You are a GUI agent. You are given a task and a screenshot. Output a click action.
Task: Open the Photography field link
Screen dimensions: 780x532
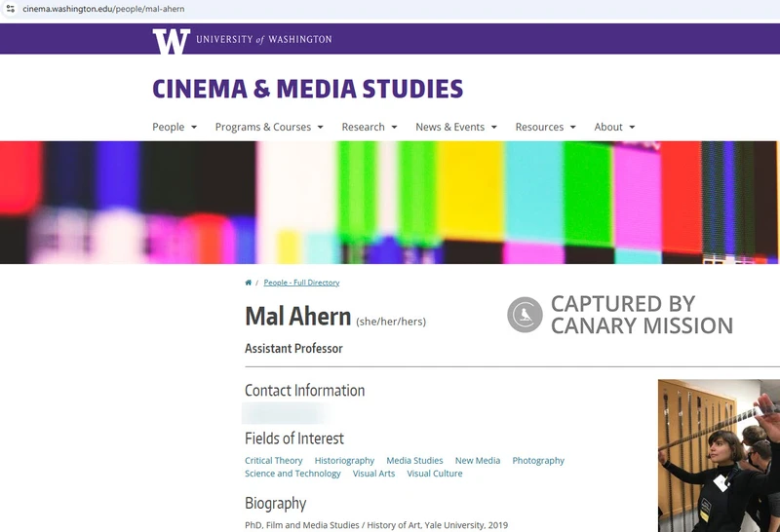tap(538, 461)
